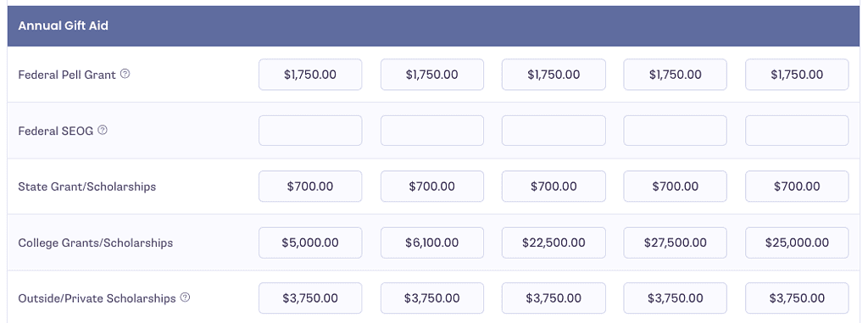868x323 pixels.
Task: Select the last Outside Scholarships $3,750.00 field
Action: pos(797,298)
